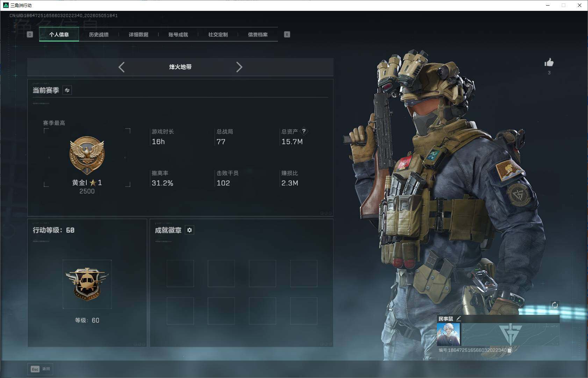Click the 烽火地带 mode title
This screenshot has width=588, height=378.
click(180, 67)
